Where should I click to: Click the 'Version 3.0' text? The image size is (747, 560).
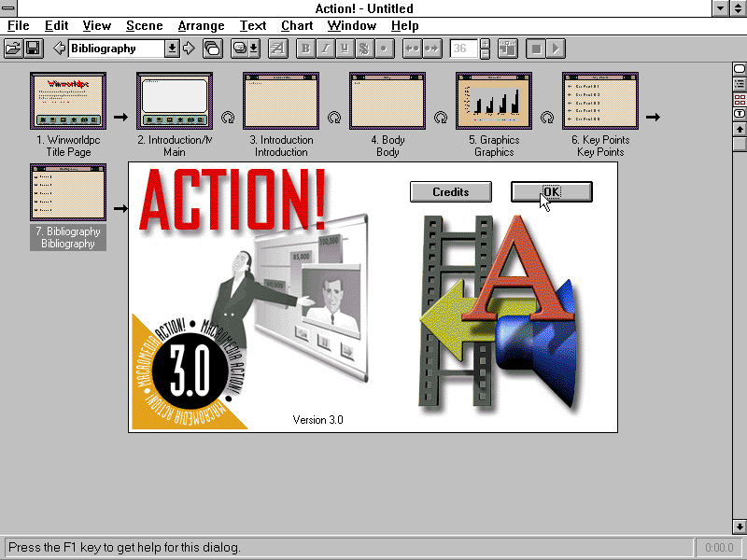(x=317, y=419)
